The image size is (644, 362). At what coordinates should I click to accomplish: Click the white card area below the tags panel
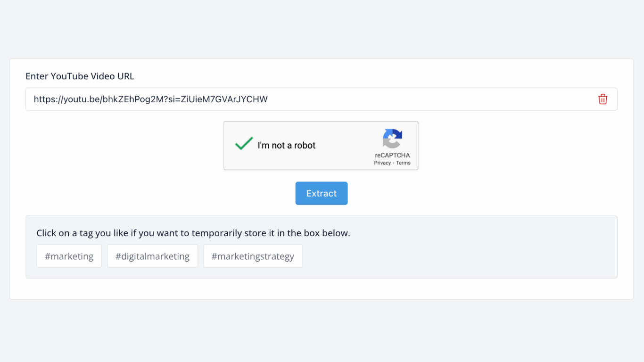321,288
